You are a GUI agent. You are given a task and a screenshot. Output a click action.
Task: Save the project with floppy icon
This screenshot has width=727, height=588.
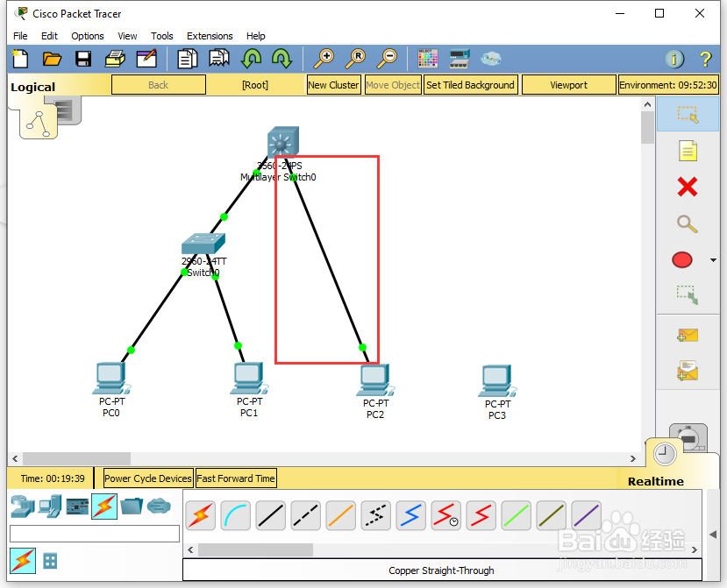(x=83, y=59)
